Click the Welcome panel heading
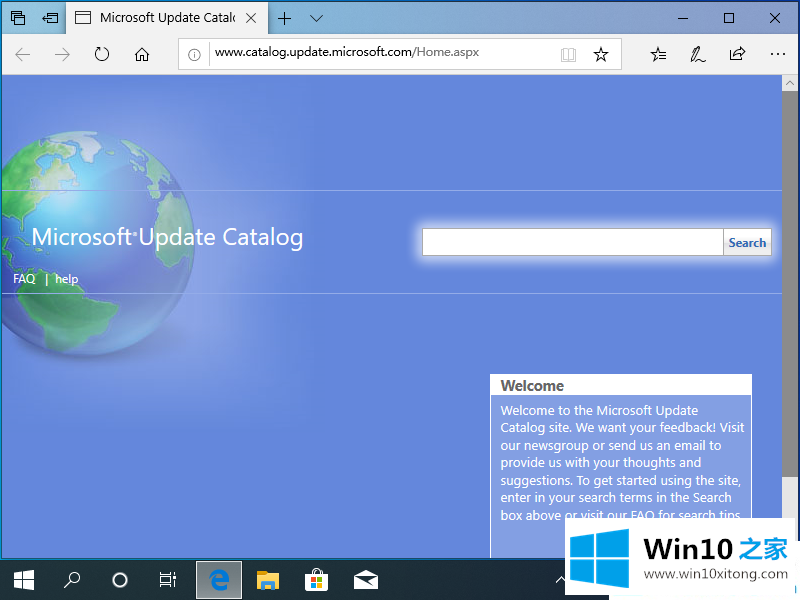The width and height of the screenshot is (800, 600). click(532, 386)
